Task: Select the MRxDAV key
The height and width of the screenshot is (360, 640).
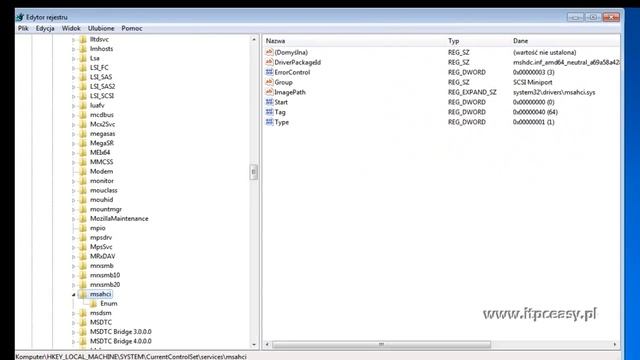Action: (x=102, y=256)
